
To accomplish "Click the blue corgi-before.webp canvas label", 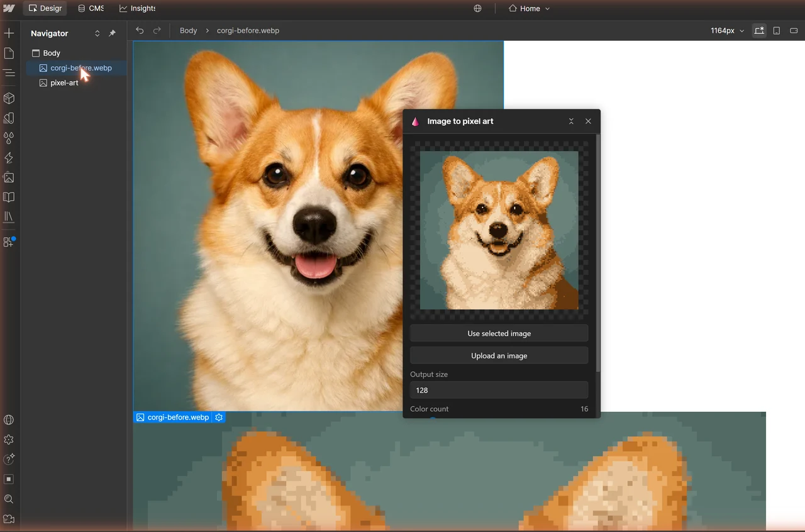I will tap(178, 417).
